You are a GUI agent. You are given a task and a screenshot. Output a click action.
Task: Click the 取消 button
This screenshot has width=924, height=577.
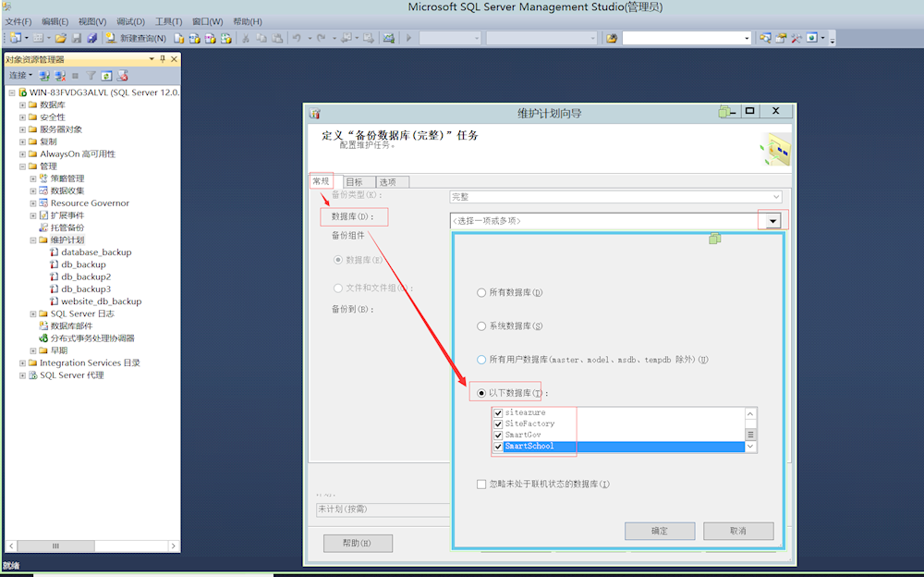point(737,532)
